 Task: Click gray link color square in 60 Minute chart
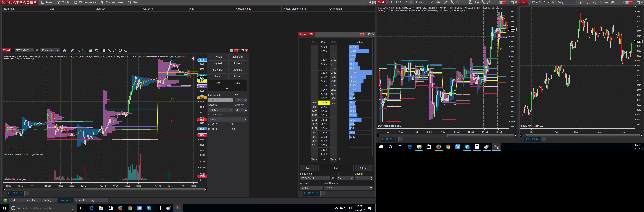click(501, 2)
